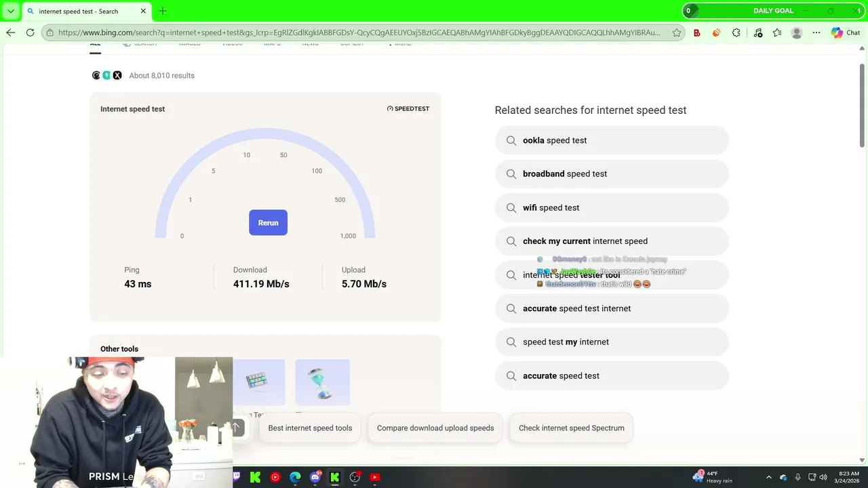Click the X source icon near results count
The image size is (868, 488).
point(117,75)
